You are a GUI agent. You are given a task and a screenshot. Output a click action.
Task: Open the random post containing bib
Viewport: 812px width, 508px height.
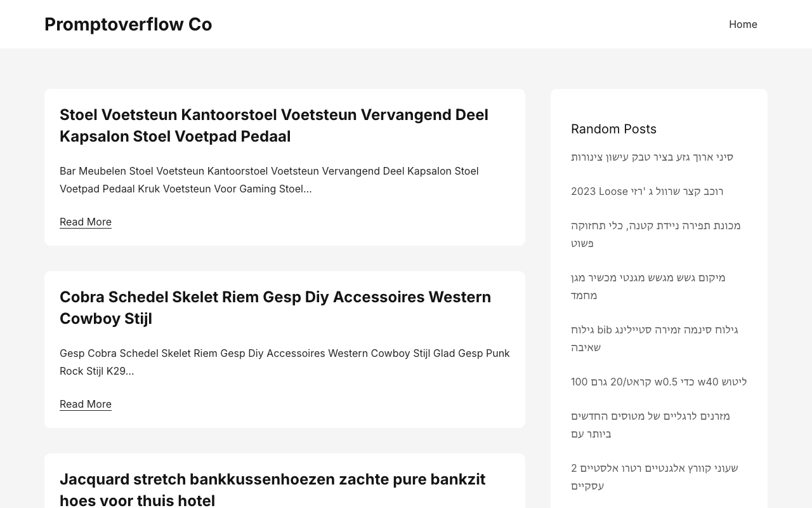pyautogui.click(x=655, y=338)
